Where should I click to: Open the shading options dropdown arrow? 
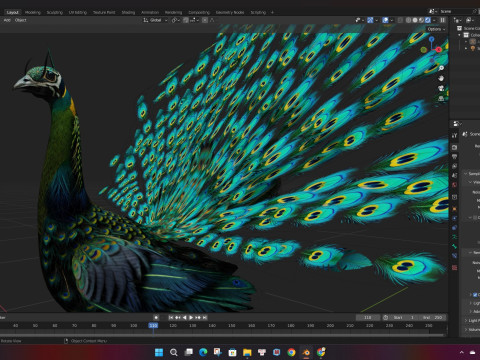(x=434, y=20)
